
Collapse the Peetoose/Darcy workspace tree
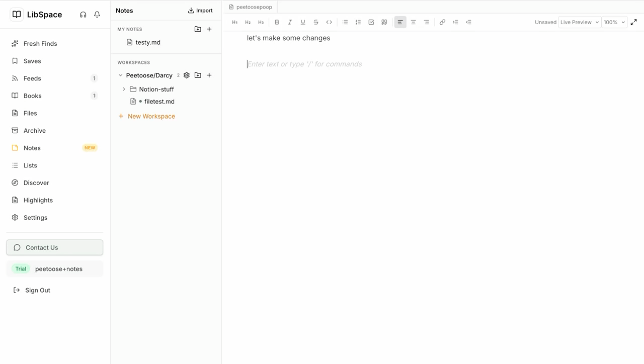point(120,75)
